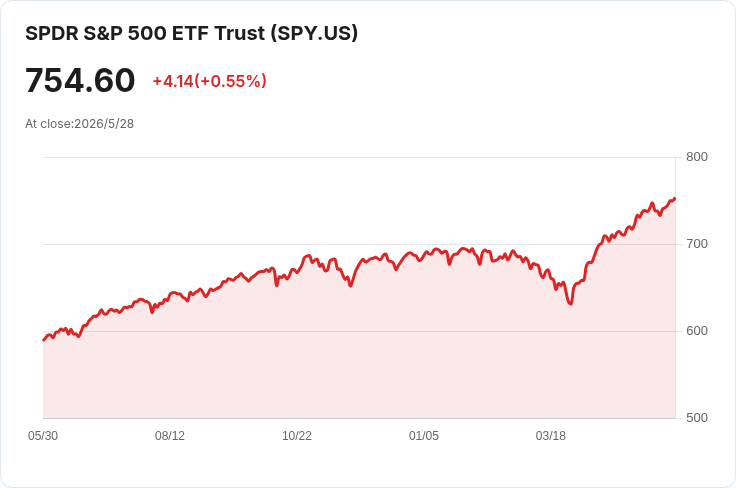Select the 08/12 date on x-axis

(170, 436)
